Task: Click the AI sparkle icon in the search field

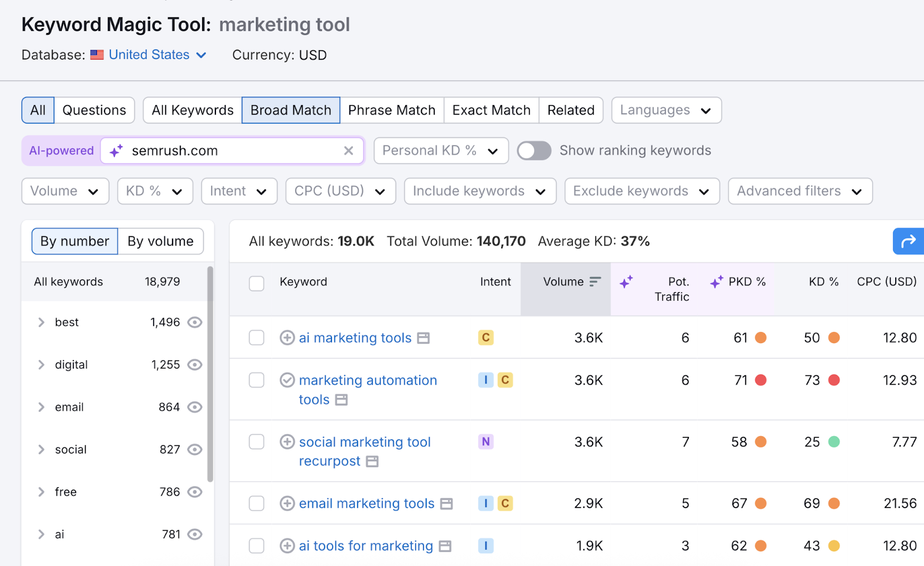Action: [x=115, y=150]
